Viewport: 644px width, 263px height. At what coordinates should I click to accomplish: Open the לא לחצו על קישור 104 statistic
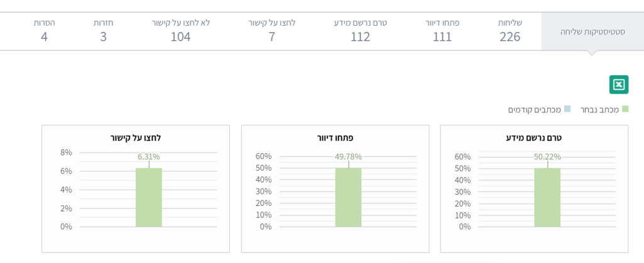(180, 31)
